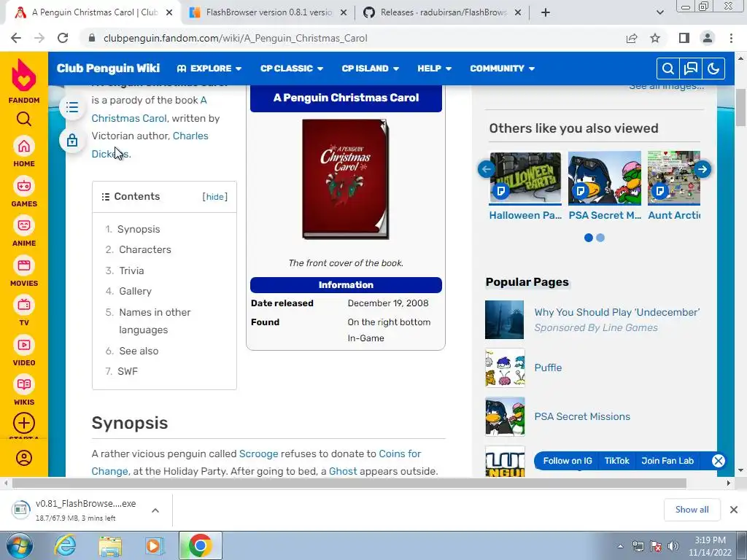The image size is (747, 560).
Task: Open the Movies section icon
Action: pyautogui.click(x=24, y=265)
